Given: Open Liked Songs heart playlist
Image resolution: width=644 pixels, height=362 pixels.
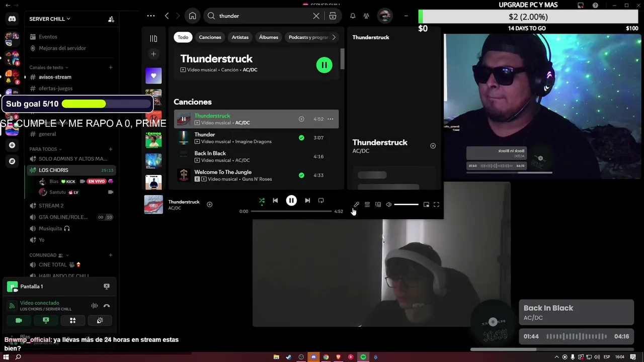Looking at the screenshot, I should tap(153, 75).
